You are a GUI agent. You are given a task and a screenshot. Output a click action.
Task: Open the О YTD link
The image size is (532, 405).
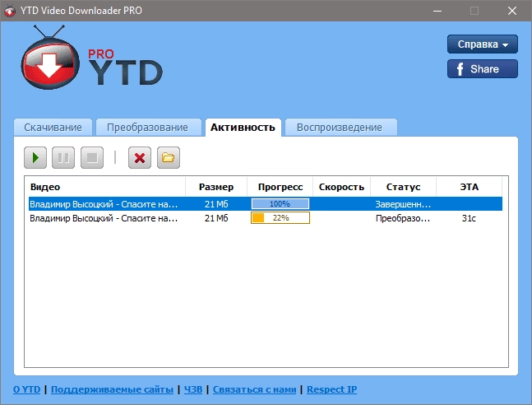pyautogui.click(x=27, y=389)
